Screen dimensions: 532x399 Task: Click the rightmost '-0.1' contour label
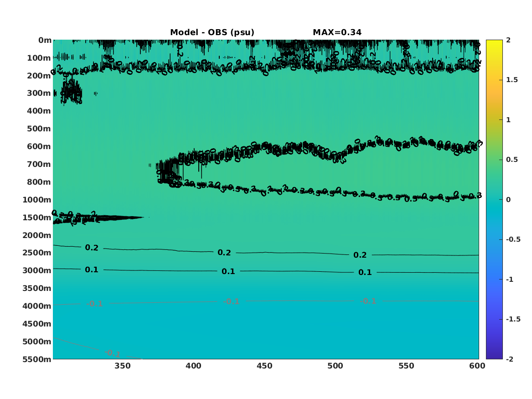[x=368, y=301]
